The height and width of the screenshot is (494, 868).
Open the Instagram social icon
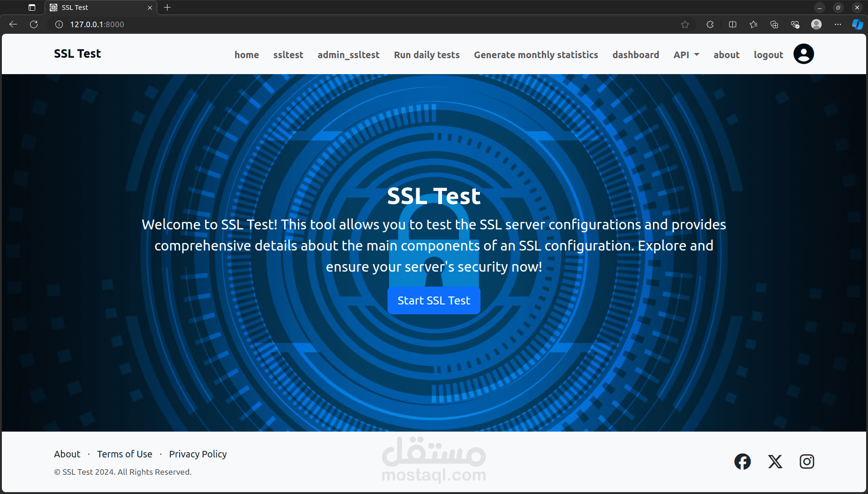tap(807, 462)
